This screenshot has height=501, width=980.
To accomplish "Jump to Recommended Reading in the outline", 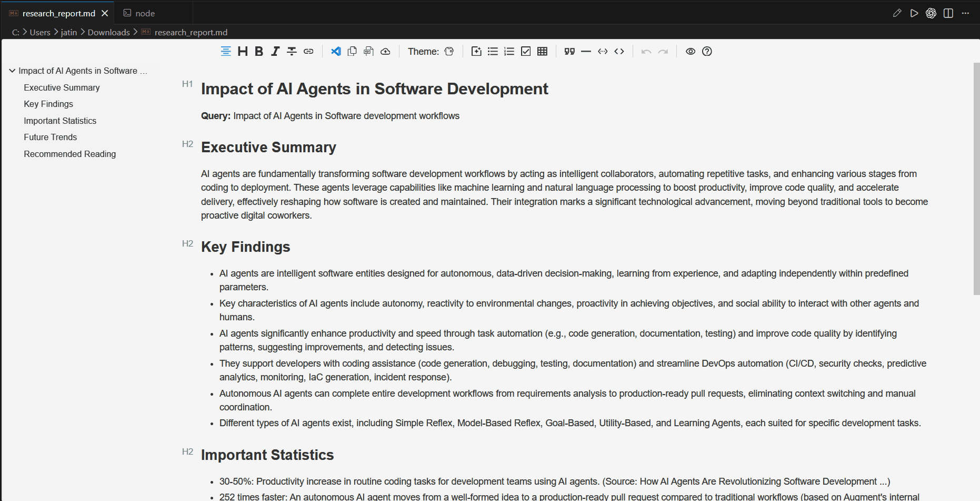I will [x=69, y=154].
